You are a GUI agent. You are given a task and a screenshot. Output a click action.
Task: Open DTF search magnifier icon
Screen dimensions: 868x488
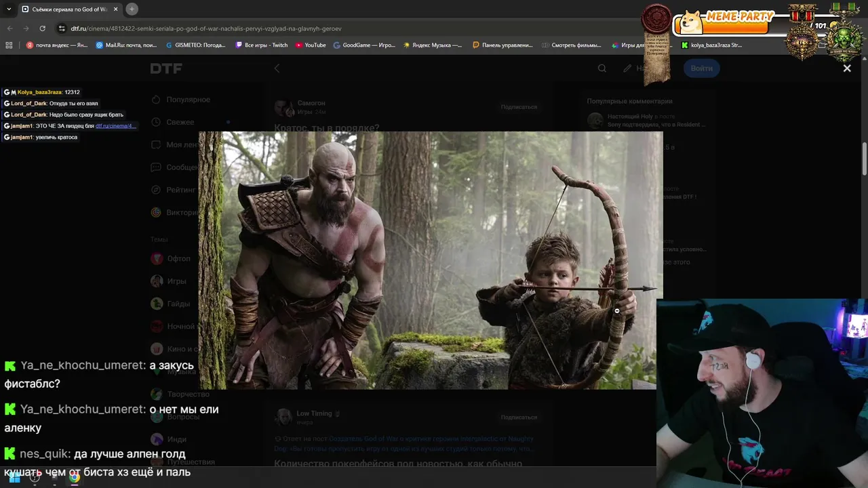(602, 68)
